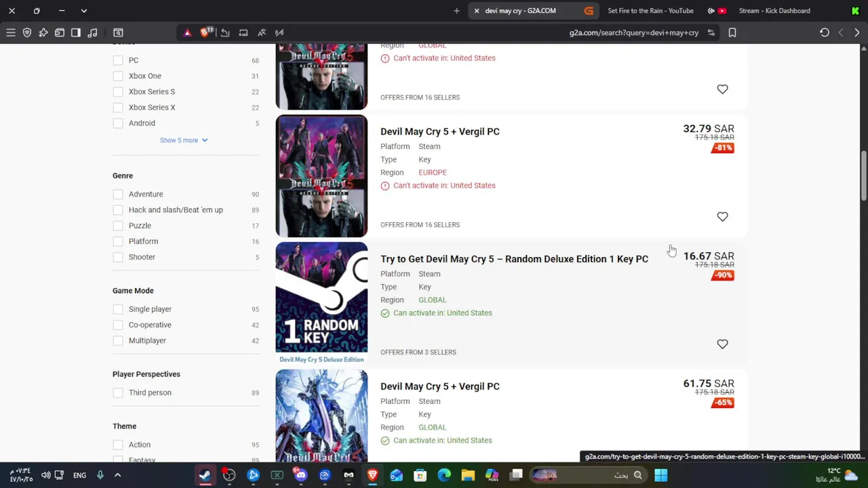Click OFFERS FROM 3 SELLERS text
This screenshot has width=868, height=488.
[418, 352]
